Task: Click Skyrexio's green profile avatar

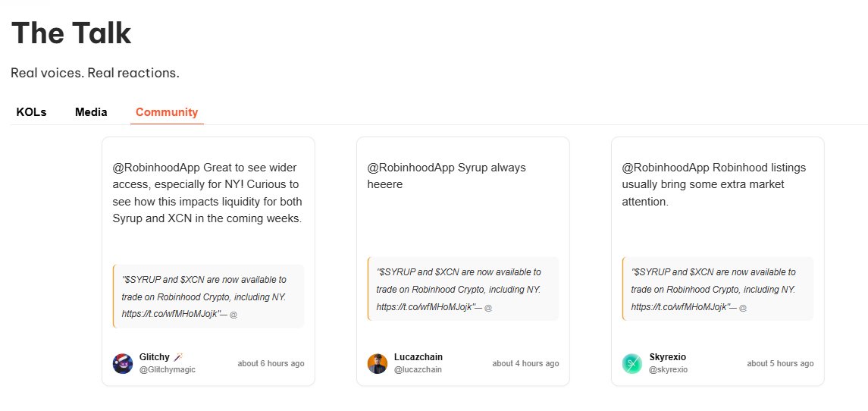Action: pos(632,363)
